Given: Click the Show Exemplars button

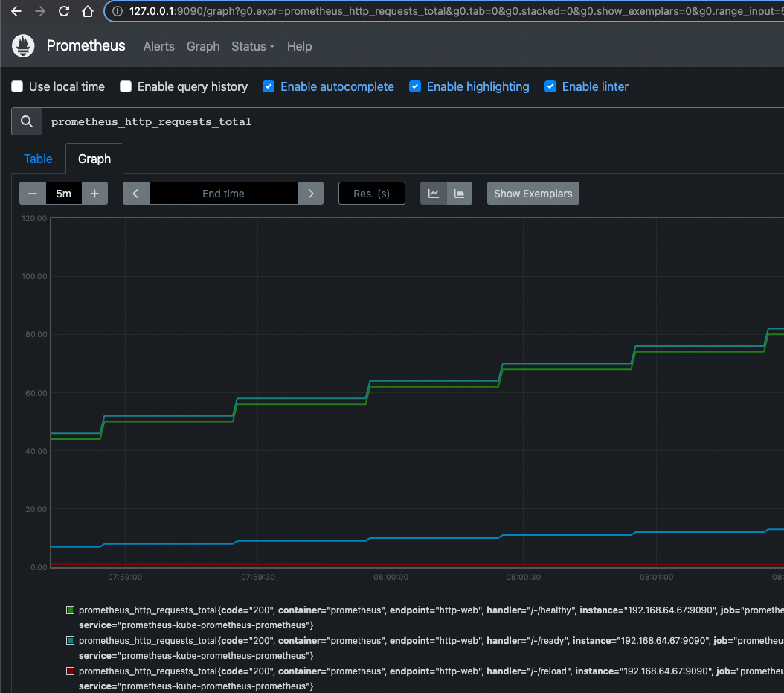Looking at the screenshot, I should point(533,194).
